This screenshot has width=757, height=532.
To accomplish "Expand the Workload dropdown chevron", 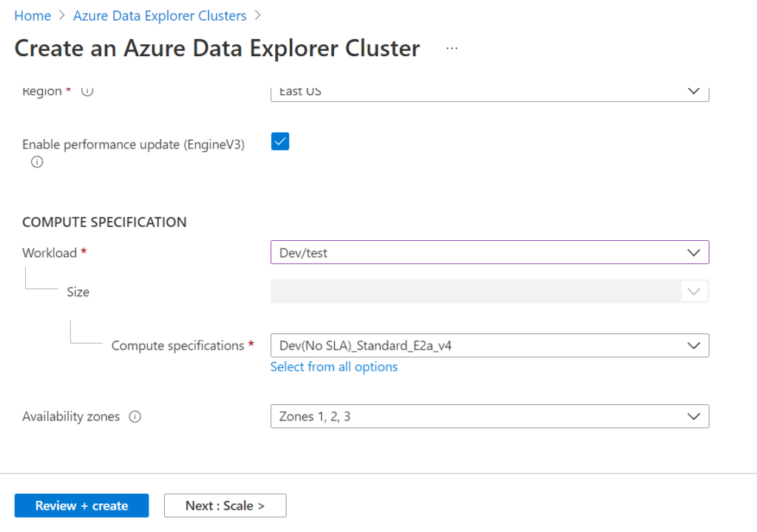I will pos(693,252).
